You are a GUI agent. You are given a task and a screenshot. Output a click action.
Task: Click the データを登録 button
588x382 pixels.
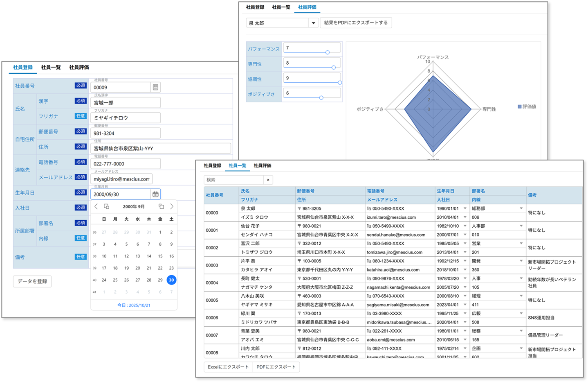coord(32,281)
